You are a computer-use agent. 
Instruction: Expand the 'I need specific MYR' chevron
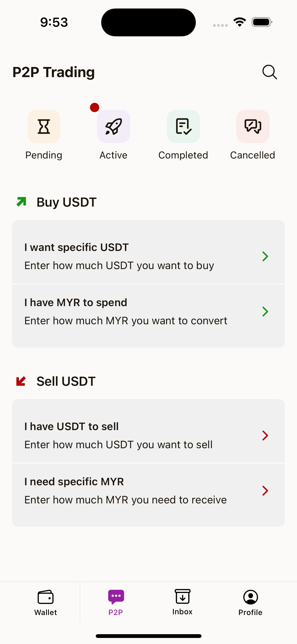pyautogui.click(x=265, y=491)
